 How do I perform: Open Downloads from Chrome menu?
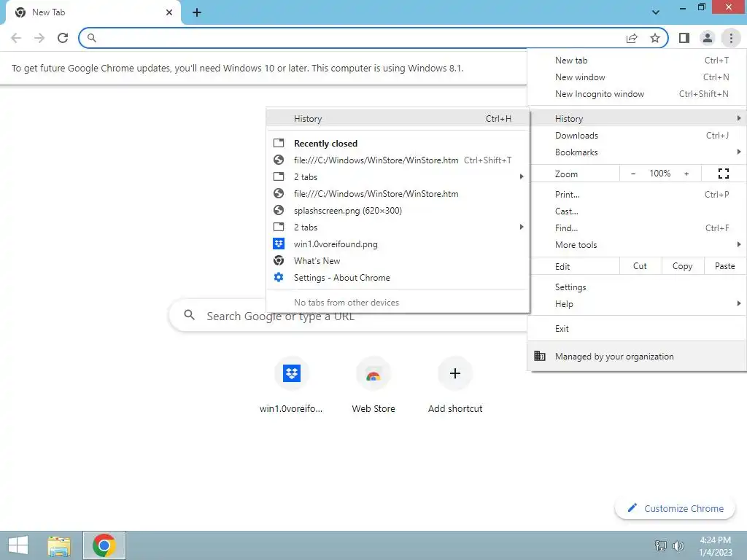pyautogui.click(x=637, y=135)
